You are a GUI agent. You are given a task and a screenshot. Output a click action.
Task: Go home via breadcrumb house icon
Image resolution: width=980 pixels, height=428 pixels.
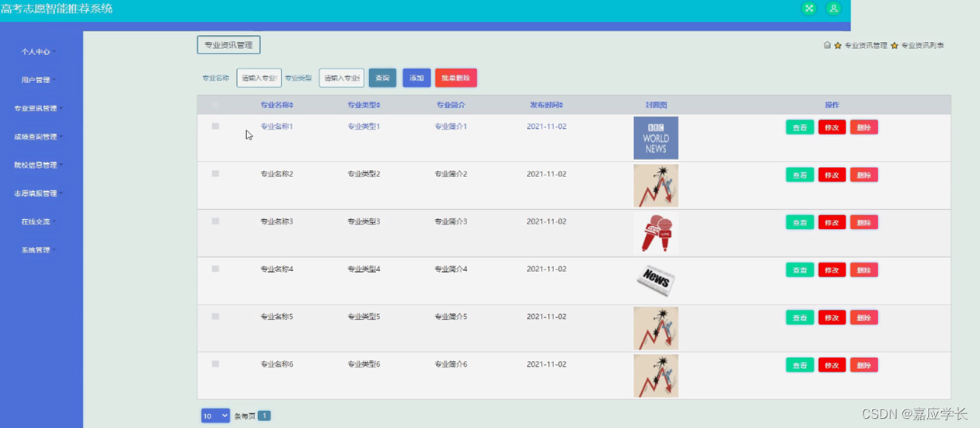828,45
